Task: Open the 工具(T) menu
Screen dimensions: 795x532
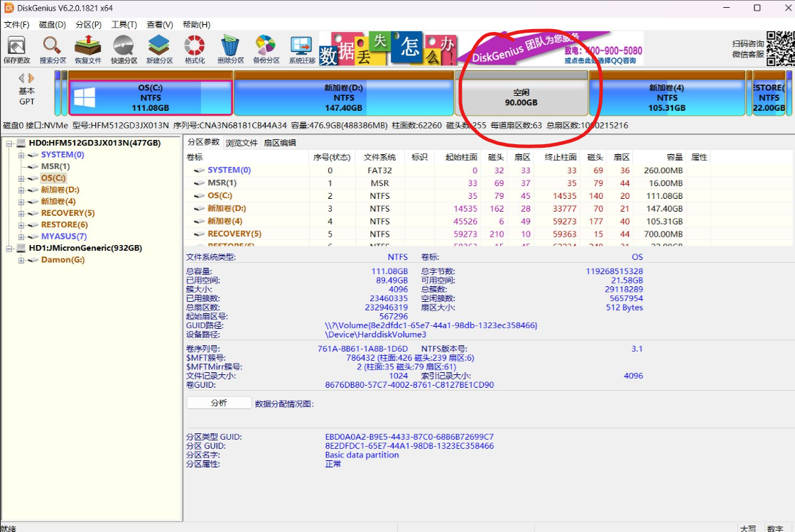Action: (124, 24)
